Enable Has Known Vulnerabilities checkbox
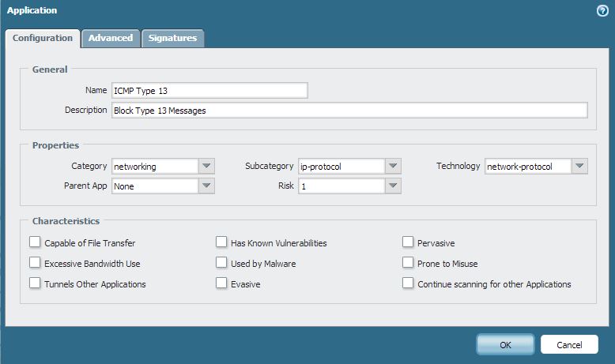 [x=221, y=242]
